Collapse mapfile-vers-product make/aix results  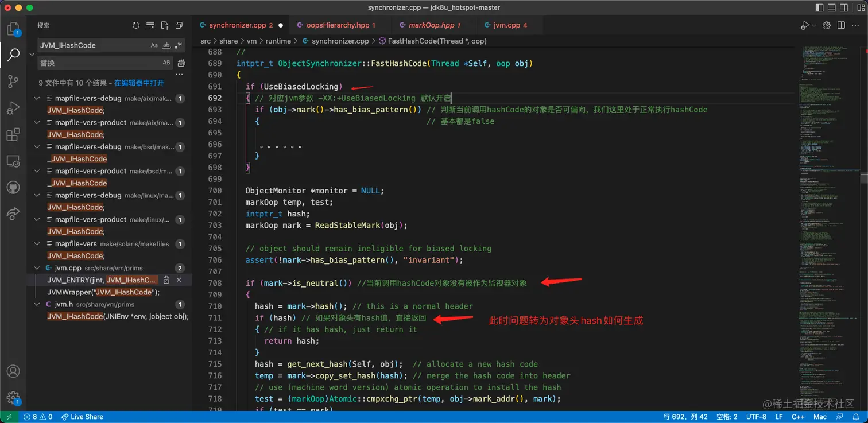(37, 123)
